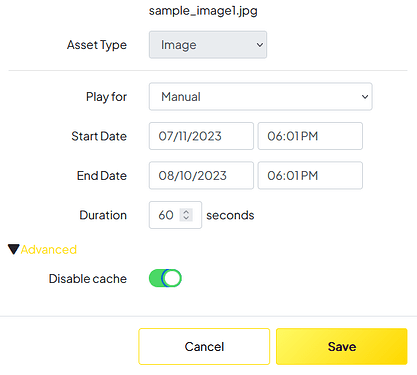
Task: Toggle the Disable cache switch
Action: point(165,278)
